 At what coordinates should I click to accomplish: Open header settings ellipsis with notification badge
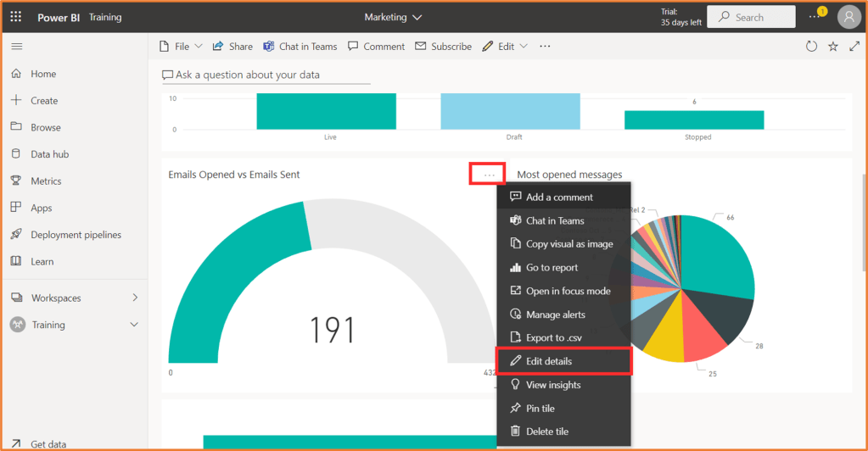coord(816,16)
